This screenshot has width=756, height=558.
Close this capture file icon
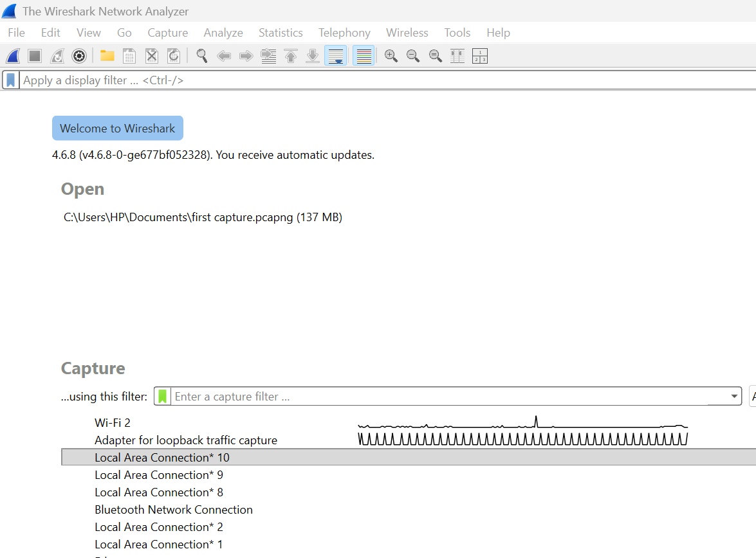151,56
